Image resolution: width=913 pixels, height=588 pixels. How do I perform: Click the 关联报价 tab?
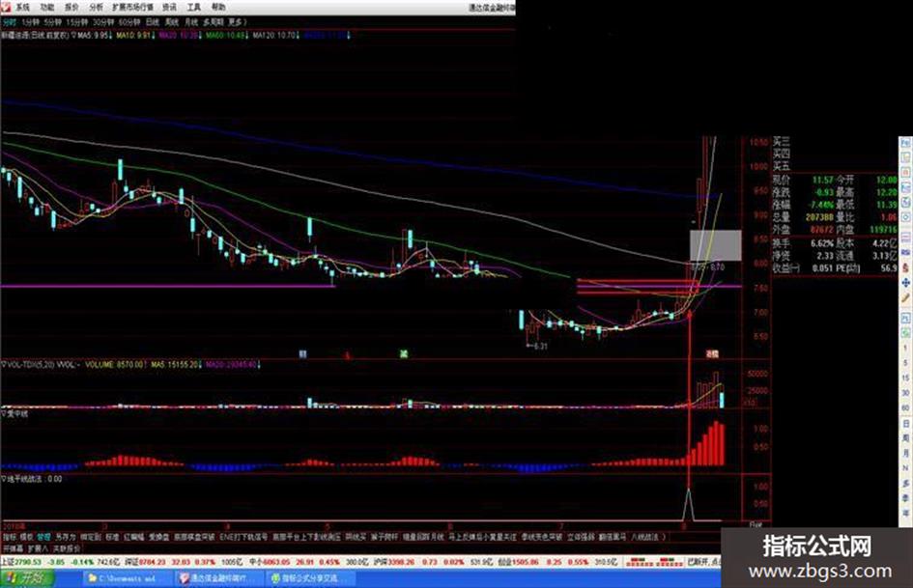[66, 548]
